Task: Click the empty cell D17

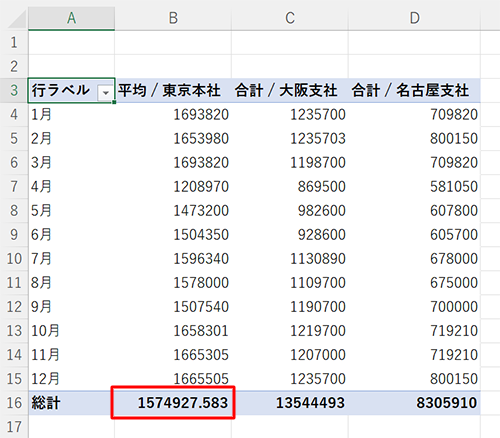Action: coord(414,427)
